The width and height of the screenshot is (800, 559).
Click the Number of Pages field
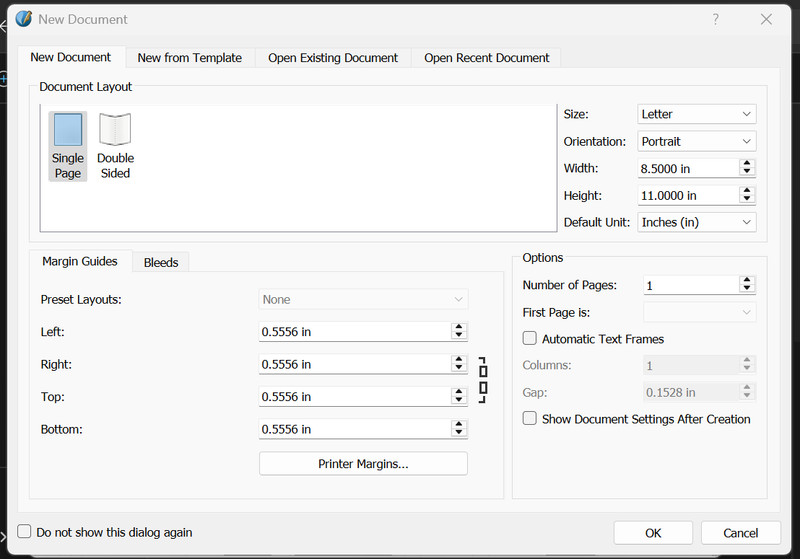[691, 285]
